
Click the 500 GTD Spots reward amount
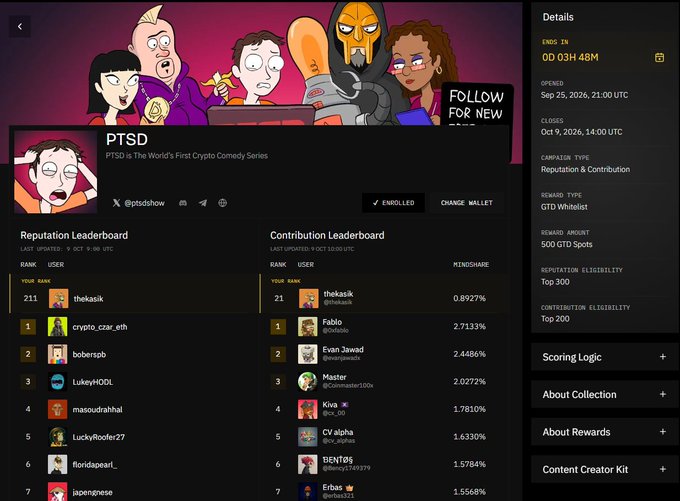click(x=566, y=244)
